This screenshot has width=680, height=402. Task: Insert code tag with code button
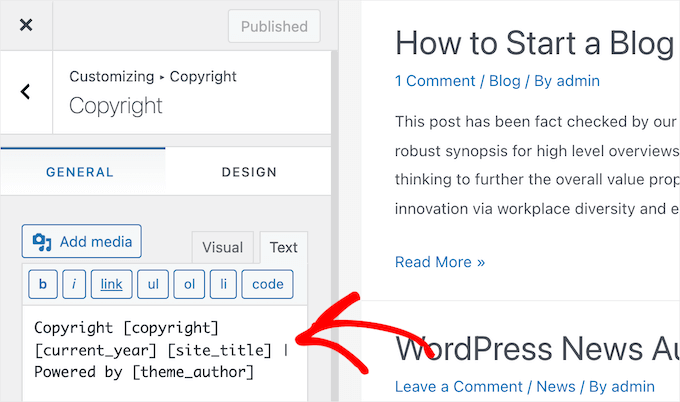tap(268, 284)
